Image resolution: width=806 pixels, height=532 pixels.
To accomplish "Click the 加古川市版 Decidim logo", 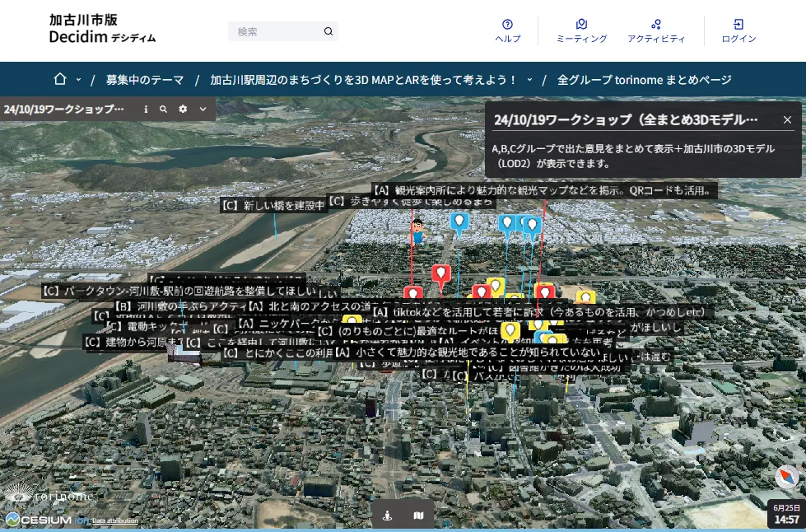I will pos(102,29).
